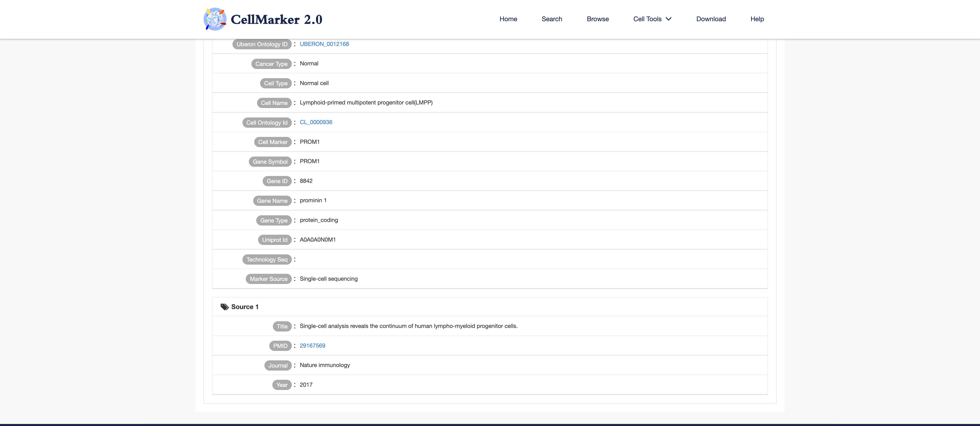
Task: Click the CellMarker 2.0 title text
Action: pos(276,19)
